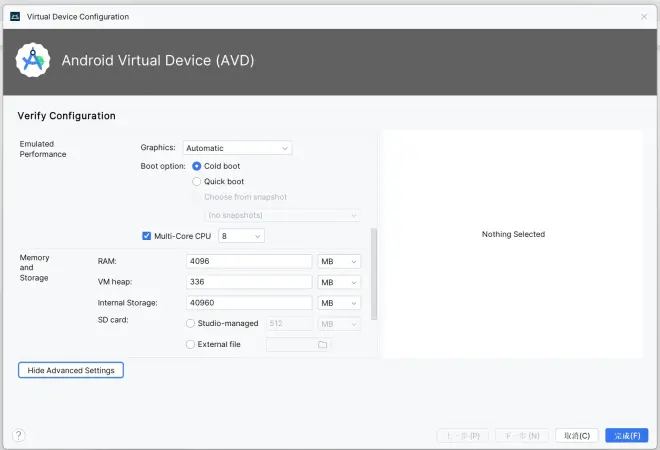The height and width of the screenshot is (450, 660).
Task: Open the Internal Storage unit MB dropdown
Action: pyautogui.click(x=339, y=303)
